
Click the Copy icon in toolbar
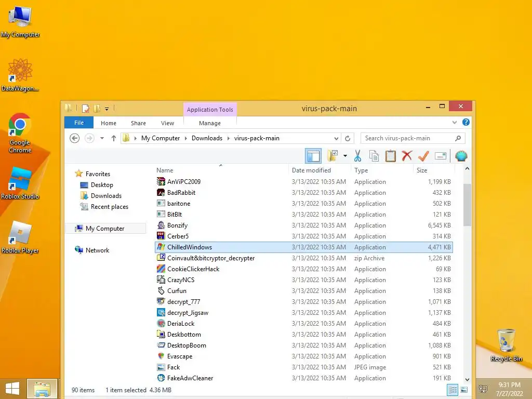(374, 156)
